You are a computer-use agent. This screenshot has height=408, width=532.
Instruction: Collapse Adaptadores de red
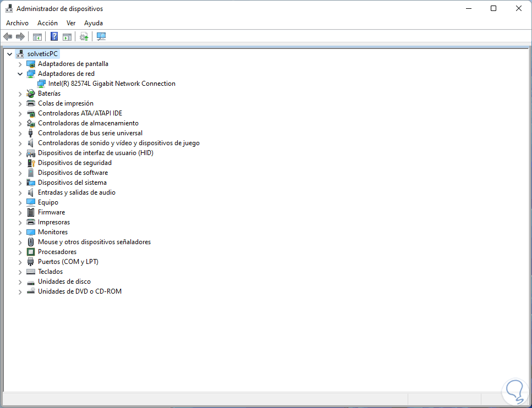tap(20, 74)
